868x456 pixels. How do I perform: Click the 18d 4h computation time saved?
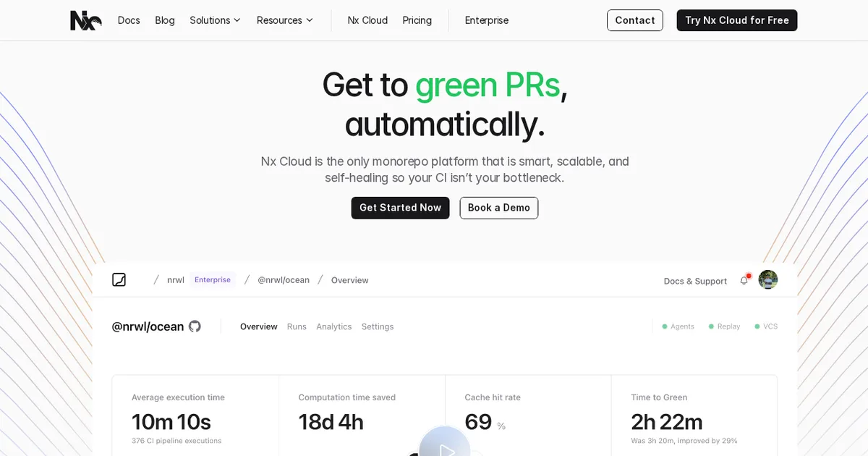click(331, 421)
